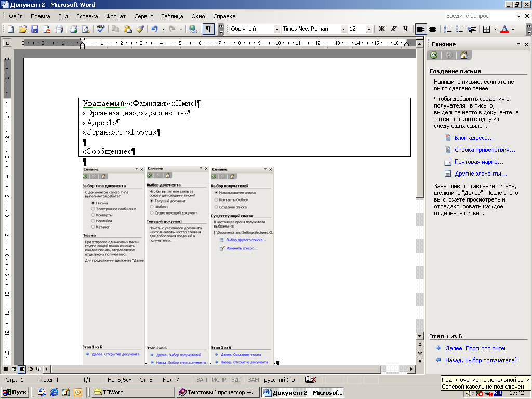Click the Строка приветствия link

coord(485,150)
